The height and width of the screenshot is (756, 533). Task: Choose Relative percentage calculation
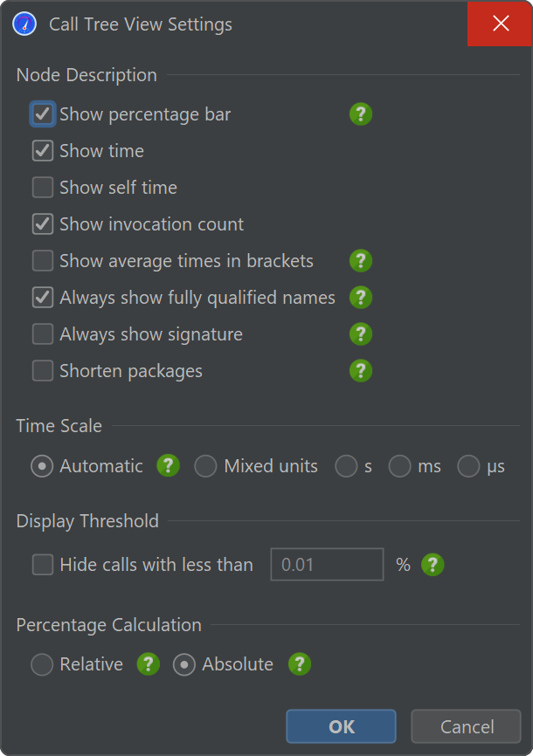(x=42, y=665)
